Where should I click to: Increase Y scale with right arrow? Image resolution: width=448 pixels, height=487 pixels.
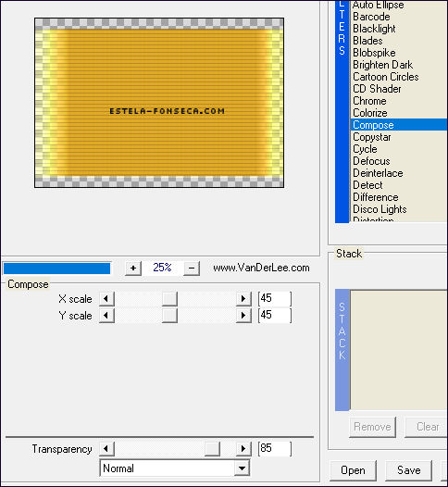243,316
